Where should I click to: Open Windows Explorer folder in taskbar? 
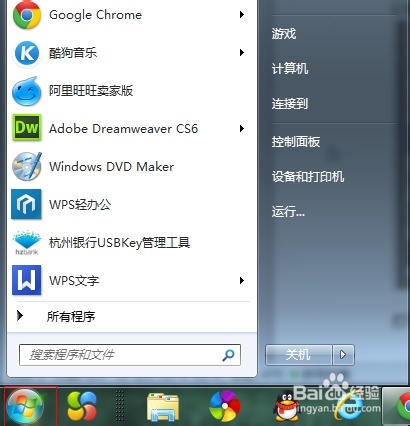pos(163,407)
